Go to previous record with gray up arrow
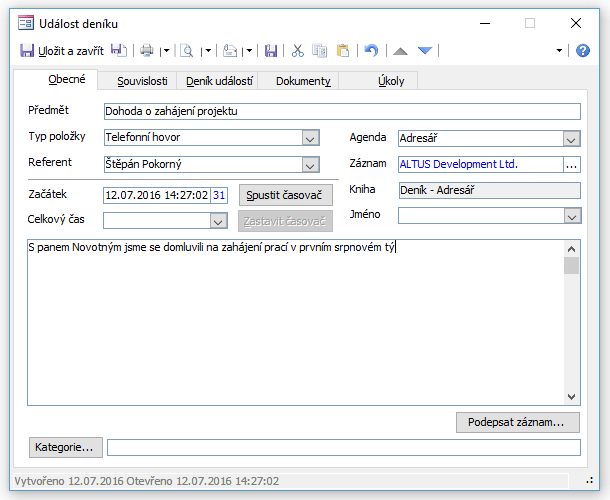The height and width of the screenshot is (500, 610). point(400,51)
